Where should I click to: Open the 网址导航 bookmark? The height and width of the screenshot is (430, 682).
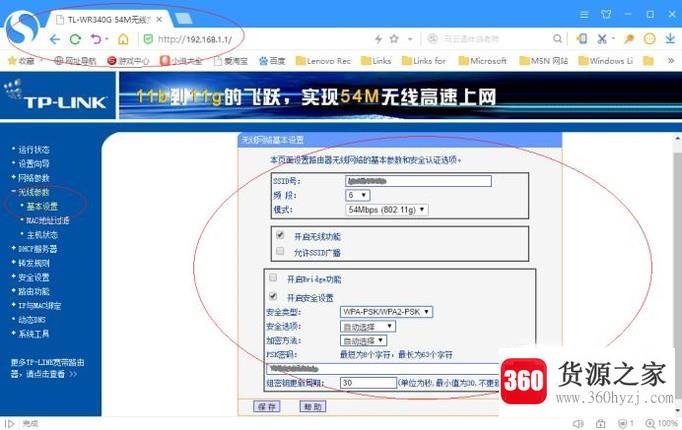click(x=75, y=61)
